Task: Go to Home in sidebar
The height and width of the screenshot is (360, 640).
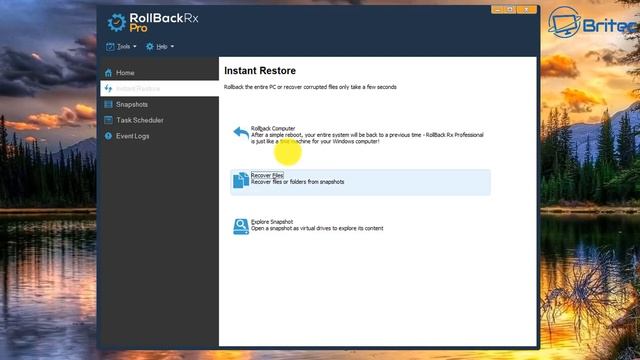Action: click(x=159, y=73)
